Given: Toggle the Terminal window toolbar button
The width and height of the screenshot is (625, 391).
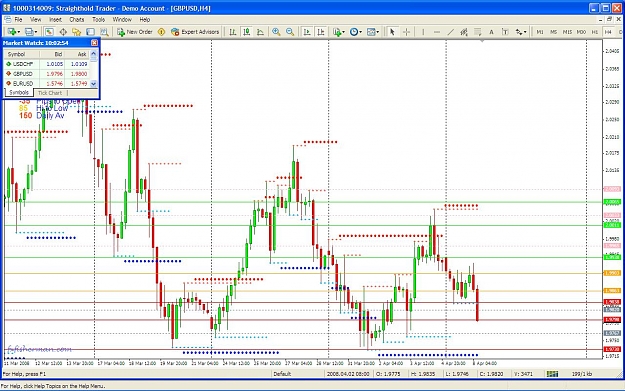Looking at the screenshot, I should coord(90,32).
